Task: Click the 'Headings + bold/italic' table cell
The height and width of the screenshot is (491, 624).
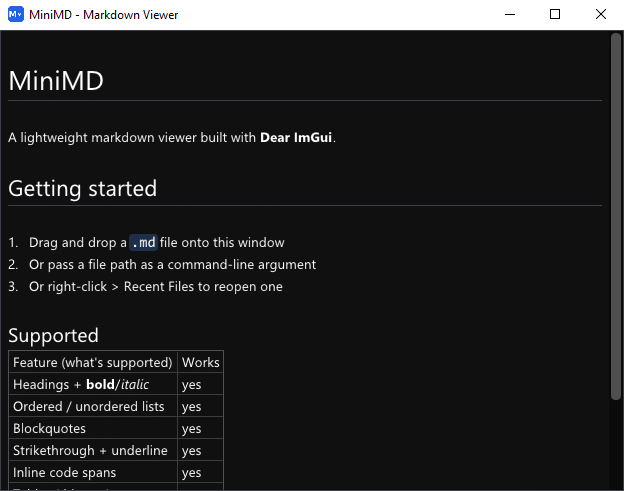Action: click(93, 384)
